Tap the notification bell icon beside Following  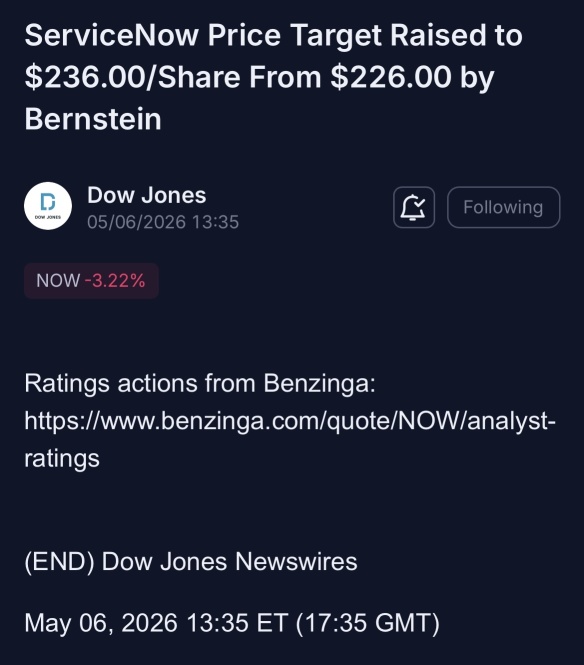[x=414, y=207]
